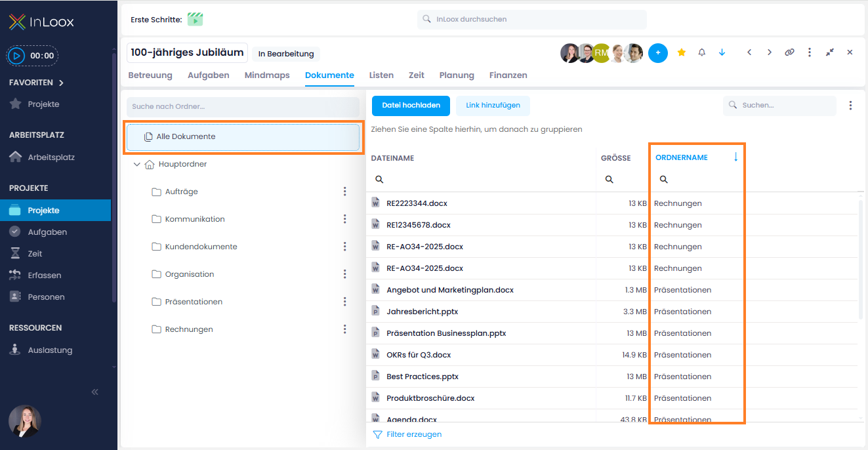Viewport: 868px width, 450px height.
Task: Open the project's three-dot menu
Action: pyautogui.click(x=810, y=52)
